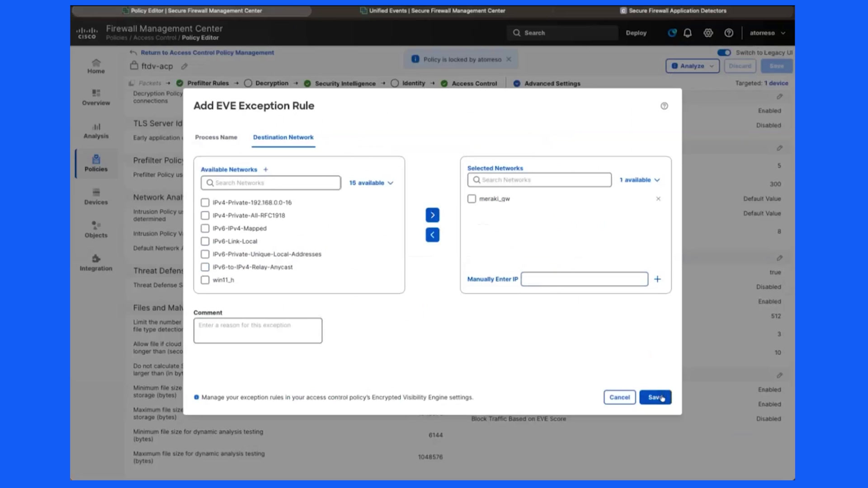The image size is (868, 488).
Task: Move selected networks with right arrow button
Action: (x=432, y=215)
